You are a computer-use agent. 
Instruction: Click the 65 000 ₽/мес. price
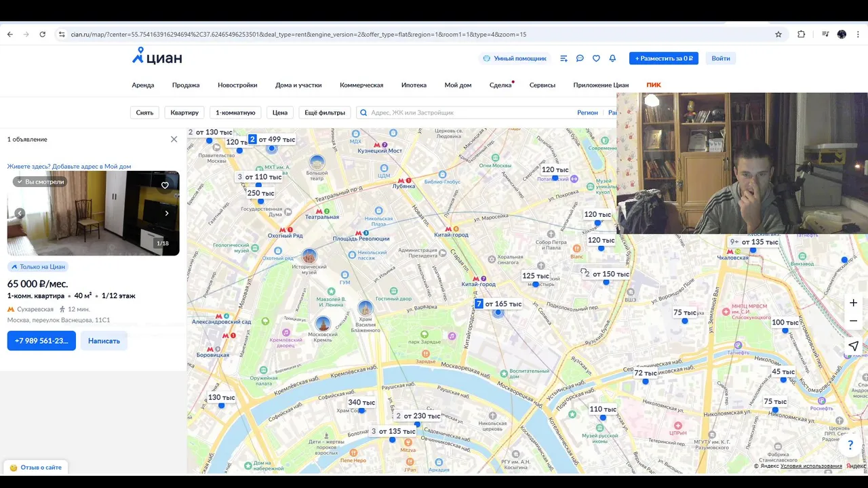point(37,283)
